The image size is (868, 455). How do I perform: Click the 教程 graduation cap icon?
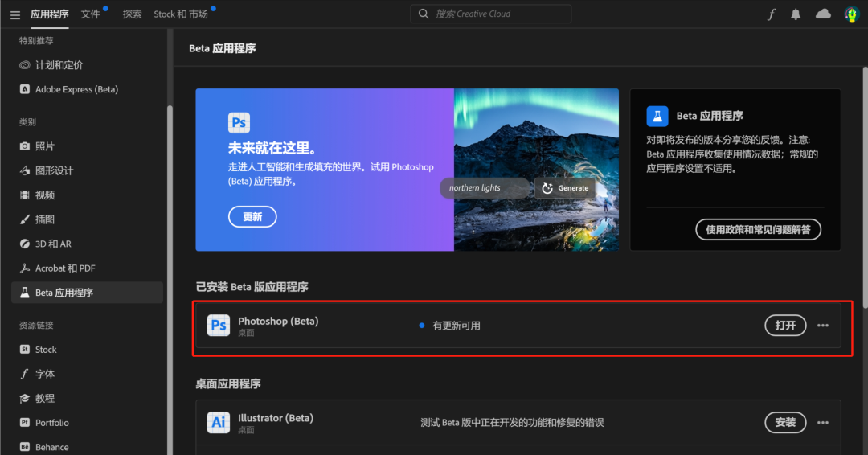[x=24, y=398]
